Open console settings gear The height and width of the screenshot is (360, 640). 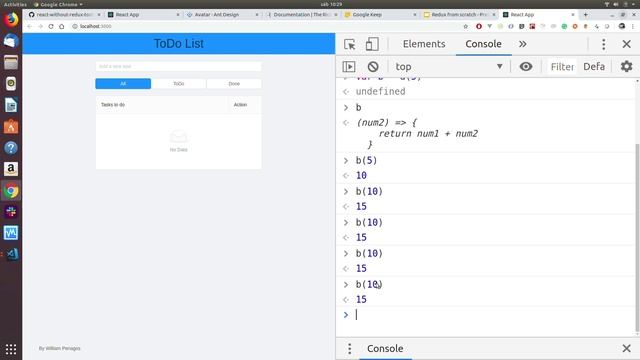(x=626, y=67)
